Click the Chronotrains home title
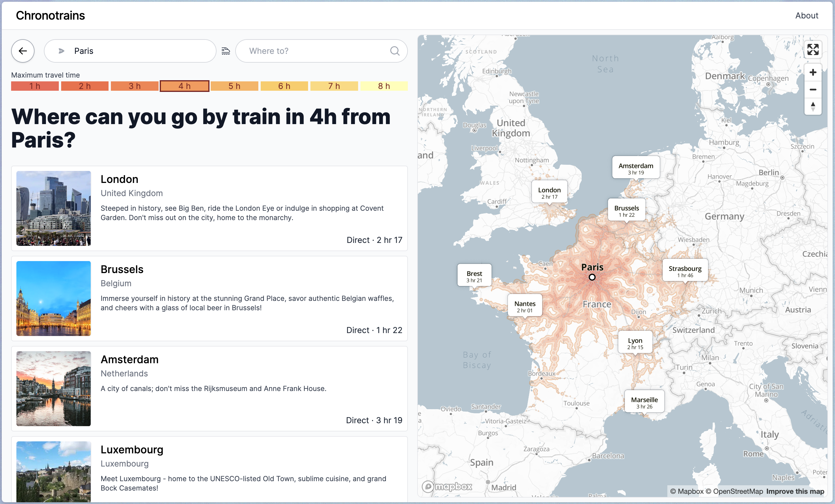 (50, 16)
